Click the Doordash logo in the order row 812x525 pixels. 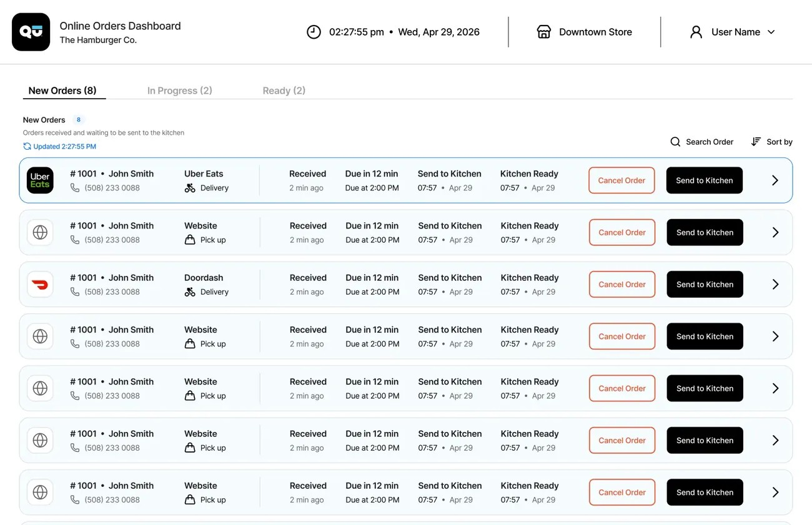[40, 284]
